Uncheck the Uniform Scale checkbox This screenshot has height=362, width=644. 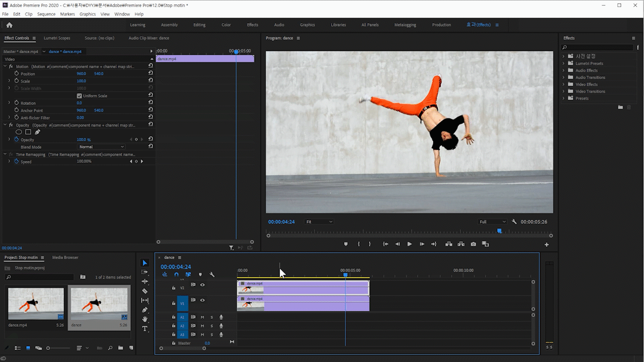pyautogui.click(x=79, y=96)
